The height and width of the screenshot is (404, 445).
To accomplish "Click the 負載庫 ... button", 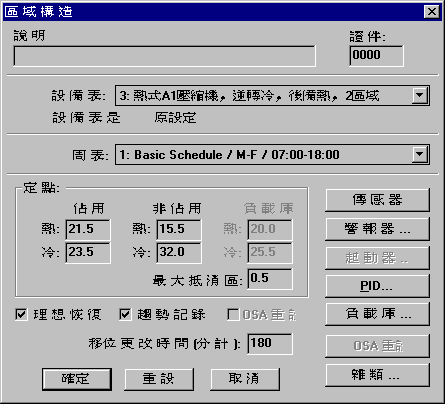I will coord(377,314).
